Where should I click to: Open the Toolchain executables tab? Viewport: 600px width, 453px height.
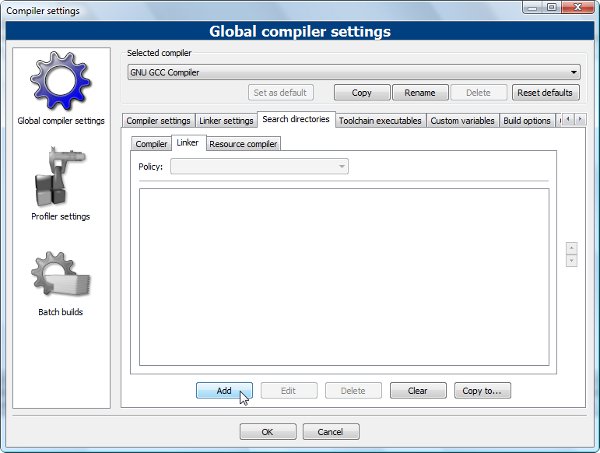380,121
